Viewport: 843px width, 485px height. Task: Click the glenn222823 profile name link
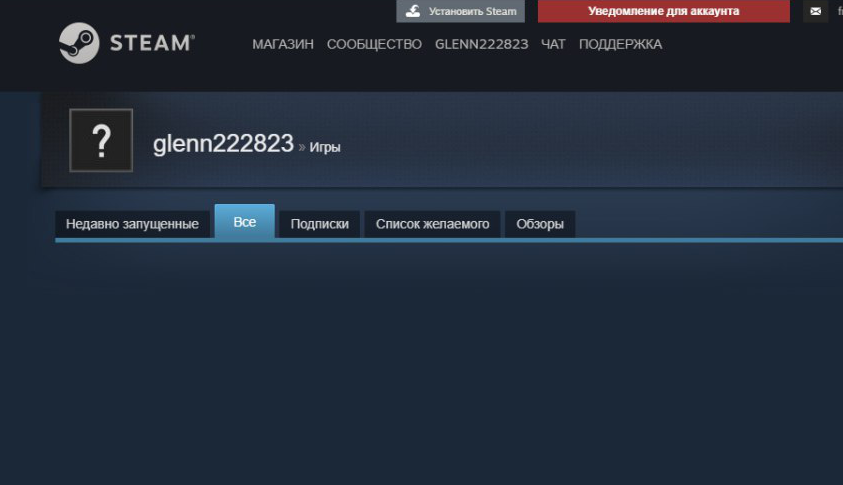(223, 144)
